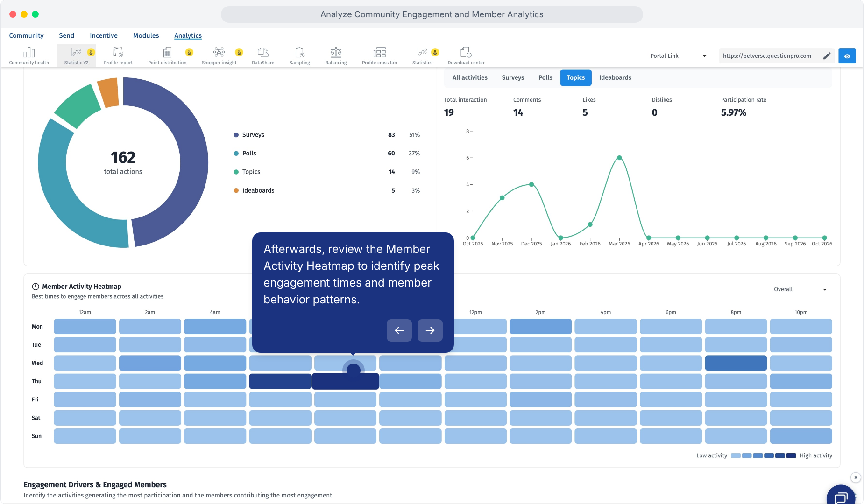Viewport: 864px width, 504px height.
Task: Open the chat widget icon
Action: [842, 496]
